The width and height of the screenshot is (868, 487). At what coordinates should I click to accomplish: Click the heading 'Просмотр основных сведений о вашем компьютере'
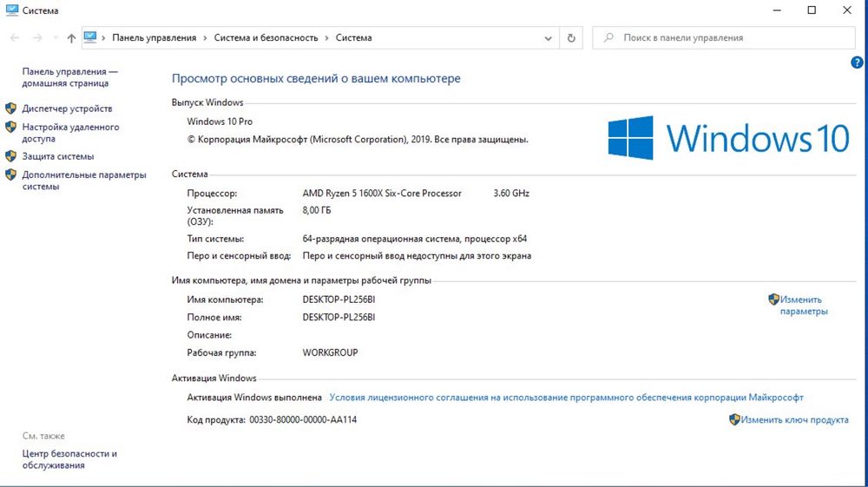pyautogui.click(x=316, y=79)
